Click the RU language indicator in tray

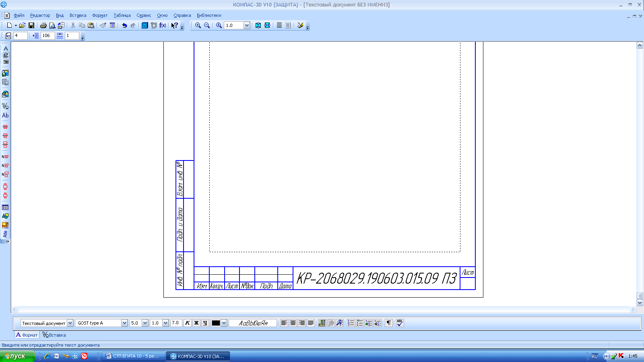594,356
